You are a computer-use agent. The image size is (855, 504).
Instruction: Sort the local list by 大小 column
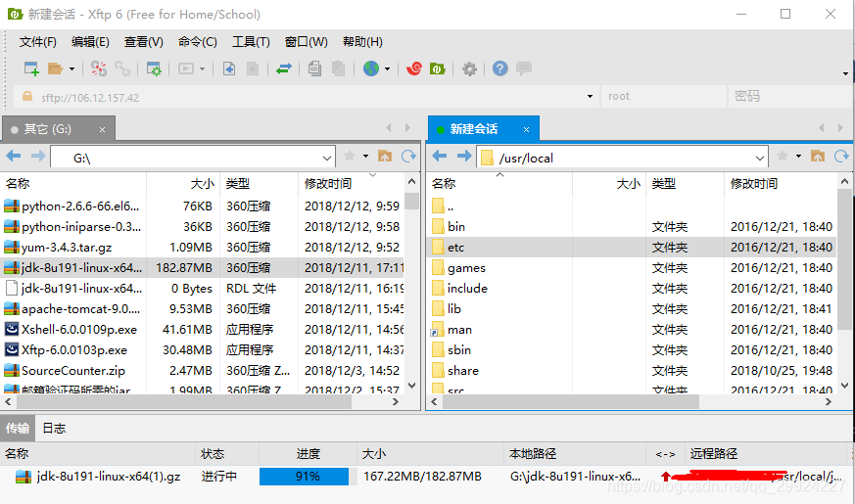183,184
